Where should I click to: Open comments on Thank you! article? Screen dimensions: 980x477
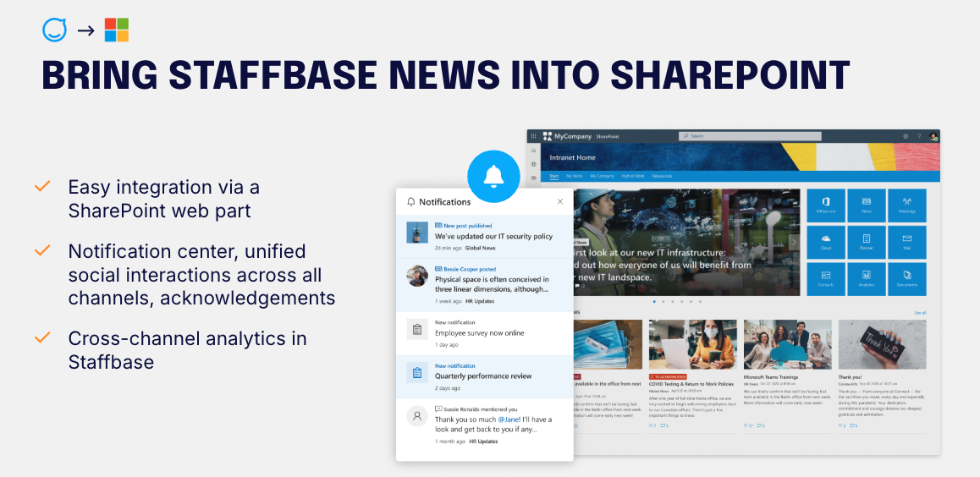[x=854, y=425]
